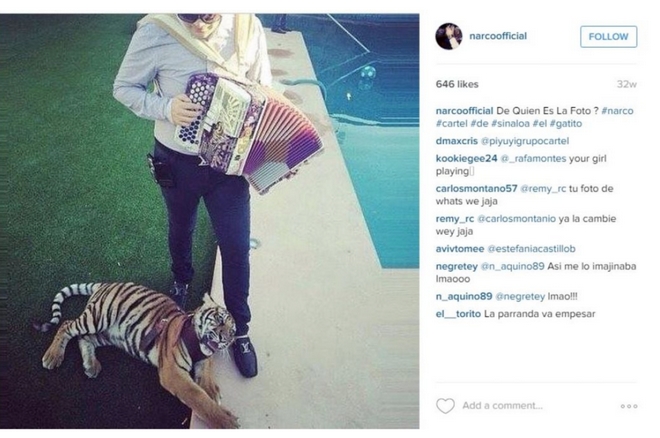Open the 32w post timestamp
Screen dimensions: 660x438
coord(626,84)
